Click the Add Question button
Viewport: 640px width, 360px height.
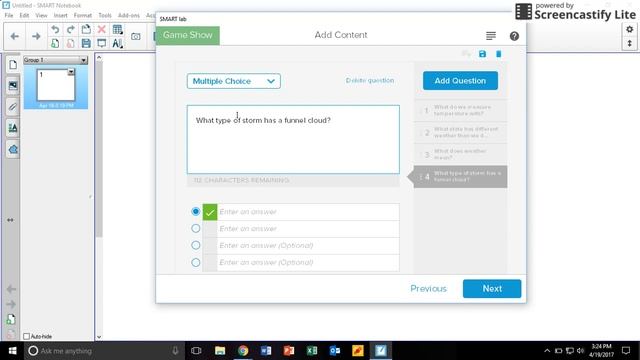pos(460,81)
